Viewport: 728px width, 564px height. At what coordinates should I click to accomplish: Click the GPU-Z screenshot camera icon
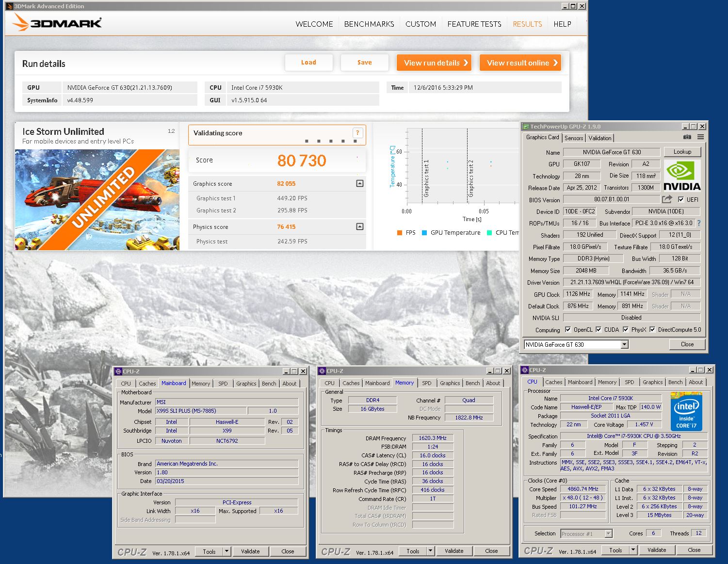[687, 137]
